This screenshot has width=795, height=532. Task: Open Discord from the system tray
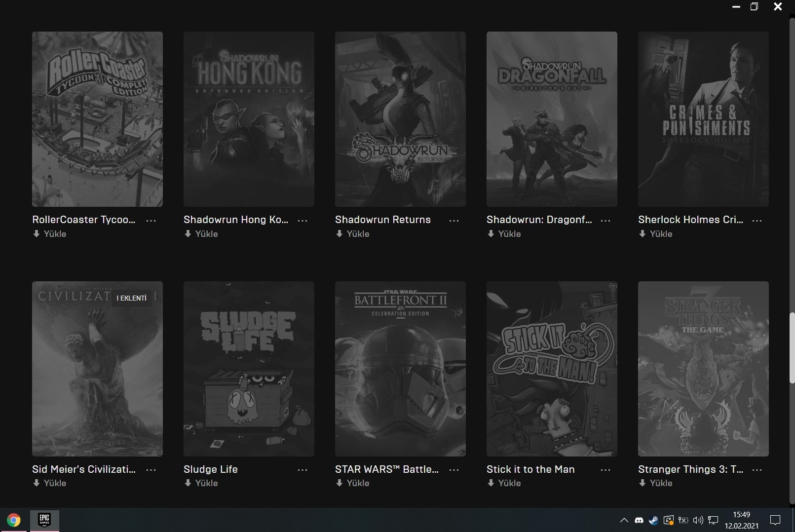point(639,520)
